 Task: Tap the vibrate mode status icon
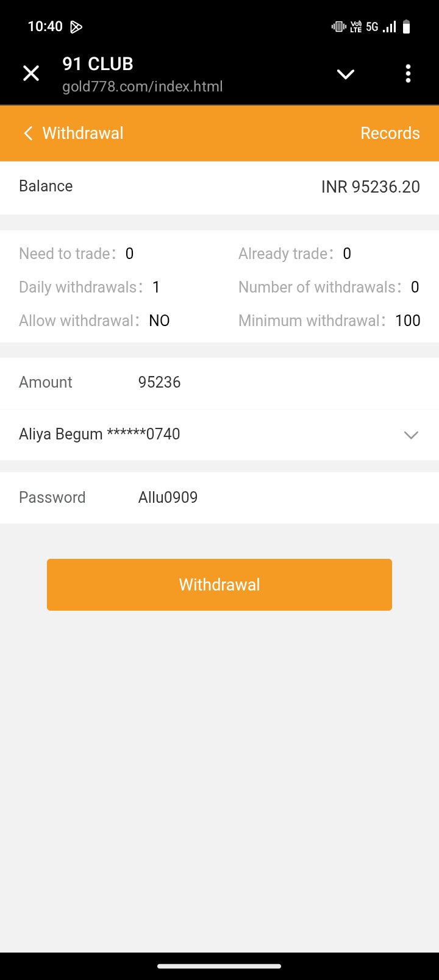tap(338, 26)
